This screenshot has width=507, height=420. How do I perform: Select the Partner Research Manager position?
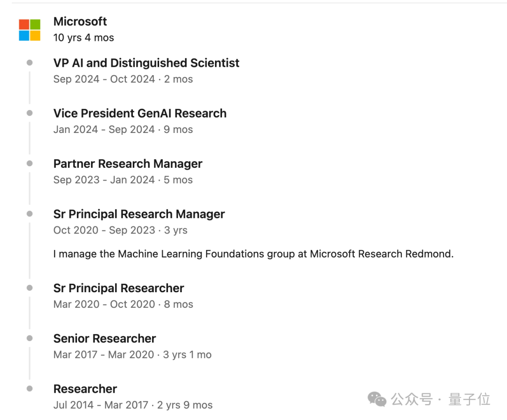(x=128, y=163)
